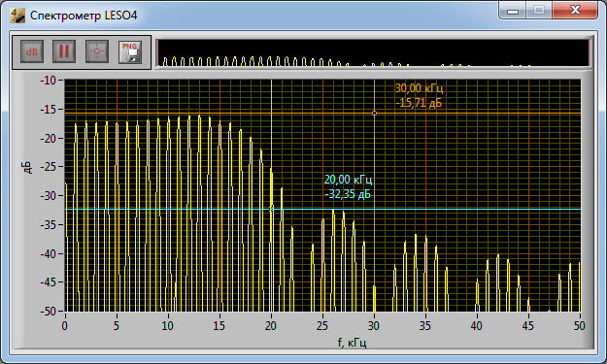Image resolution: width=607 pixels, height=364 pixels.
Task: Pause the spectrum acquisition
Action: (x=64, y=51)
